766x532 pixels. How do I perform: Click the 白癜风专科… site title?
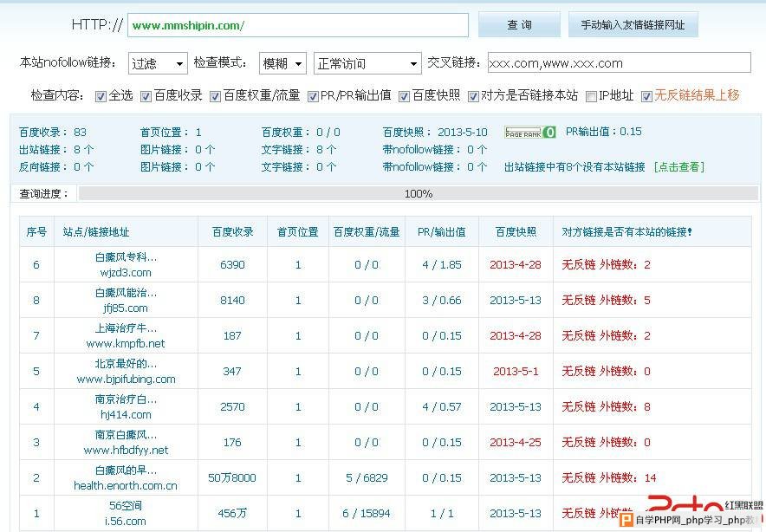coord(126,257)
